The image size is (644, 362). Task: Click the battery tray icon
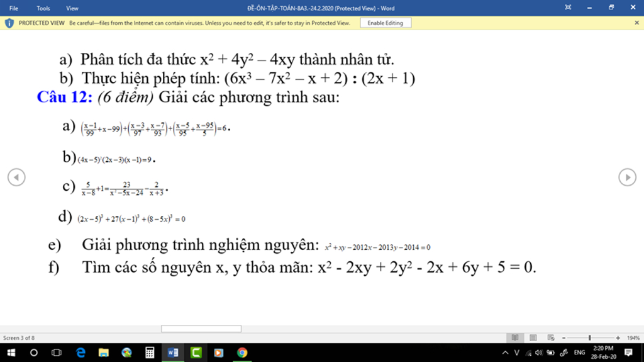click(x=551, y=353)
